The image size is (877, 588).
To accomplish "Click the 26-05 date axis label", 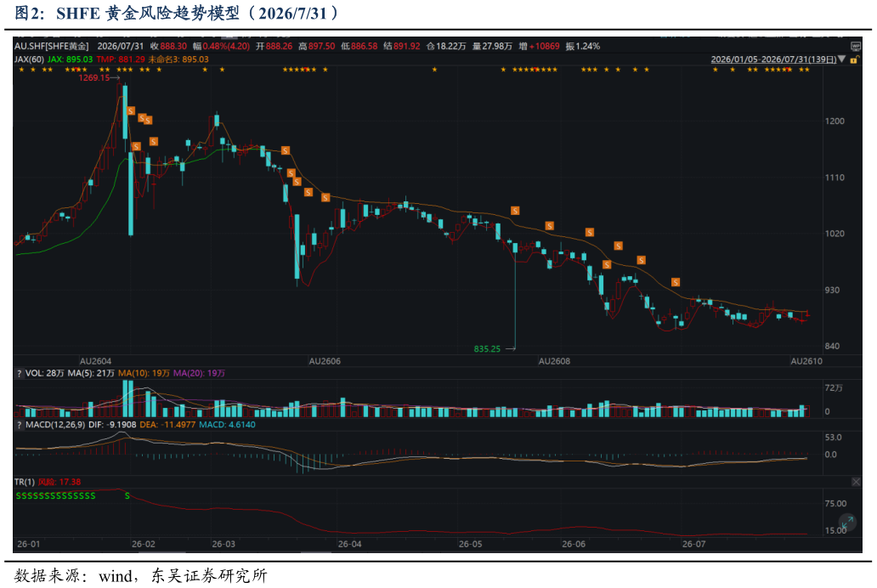I will (x=471, y=544).
